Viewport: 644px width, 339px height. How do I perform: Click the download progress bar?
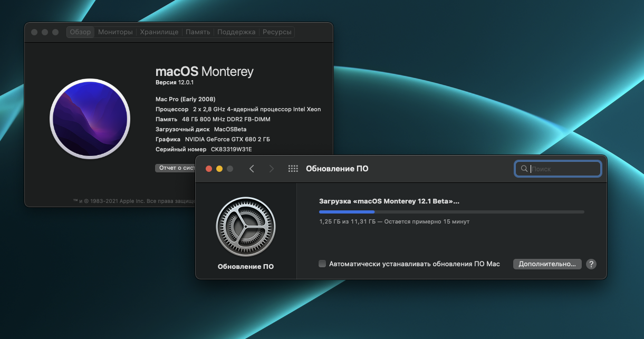[451, 212]
